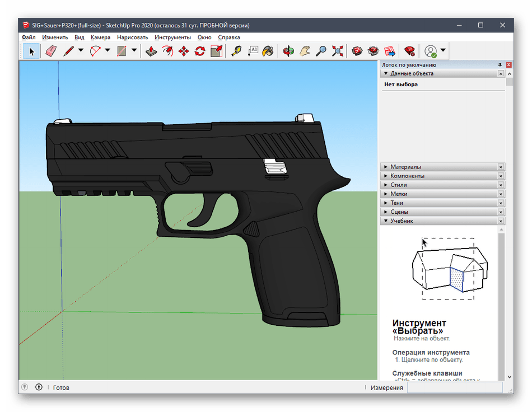
Task: Click the Измерения measurements input box
Action: 454,387
